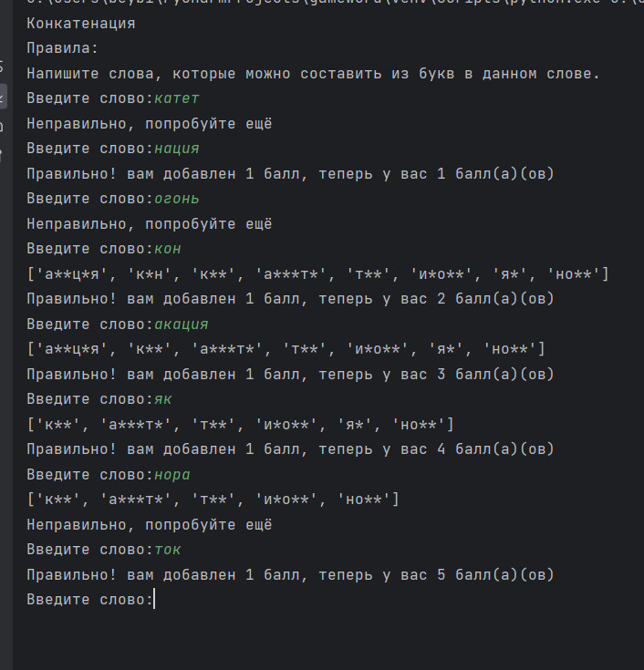Click the title line "Конкатенация"
This screenshot has width=644, height=670.
81,24
